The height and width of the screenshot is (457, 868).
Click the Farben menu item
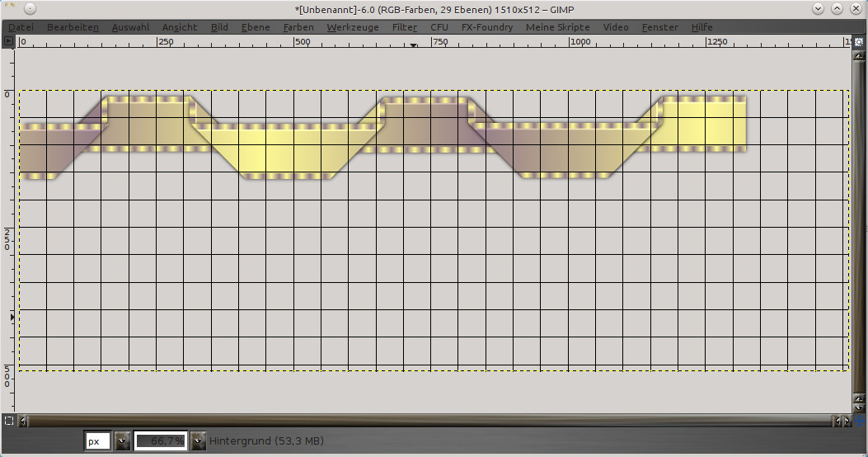tap(298, 27)
